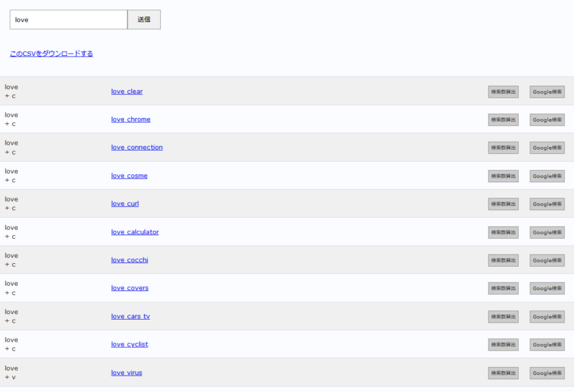Click 検索数算出 button for love clear
The image size is (574, 392).
click(503, 92)
